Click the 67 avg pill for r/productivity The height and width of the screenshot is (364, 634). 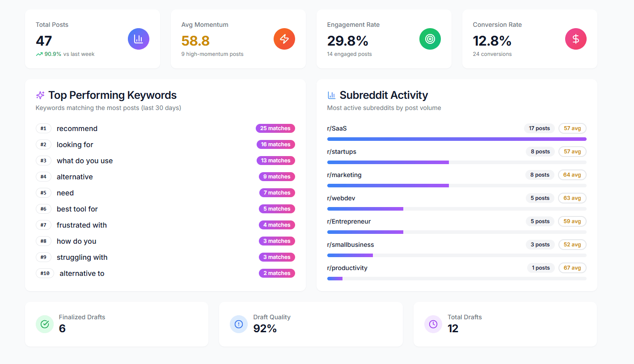coord(572,268)
